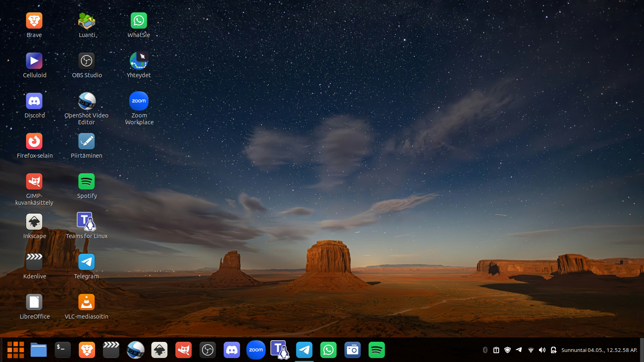644x362 pixels.
Task: Launch GIMP-kuvankäsittely desktop shortcut
Action: tap(34, 182)
